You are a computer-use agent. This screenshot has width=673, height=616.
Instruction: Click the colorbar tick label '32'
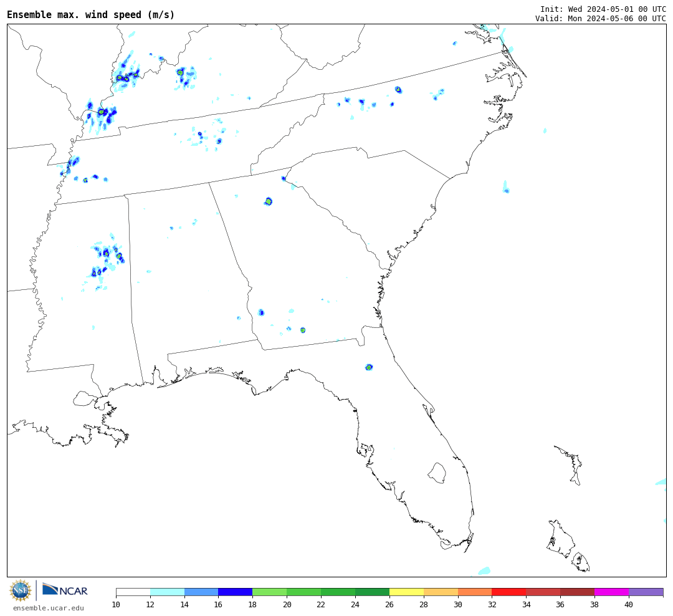pyautogui.click(x=492, y=605)
